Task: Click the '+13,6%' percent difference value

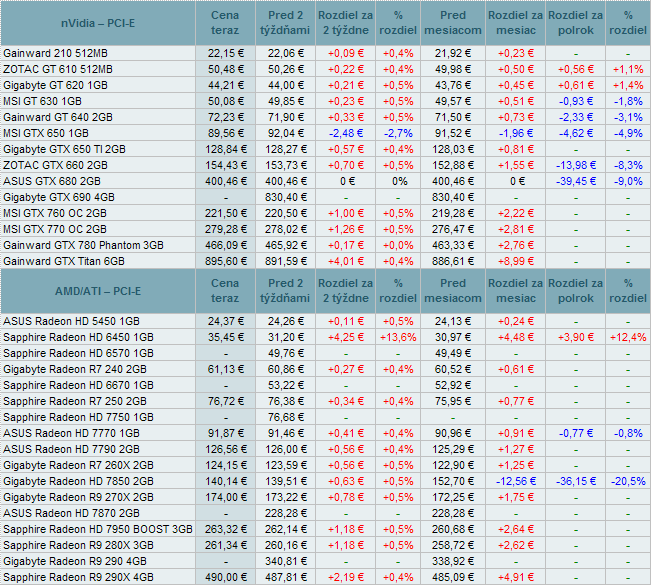Action: [x=398, y=337]
